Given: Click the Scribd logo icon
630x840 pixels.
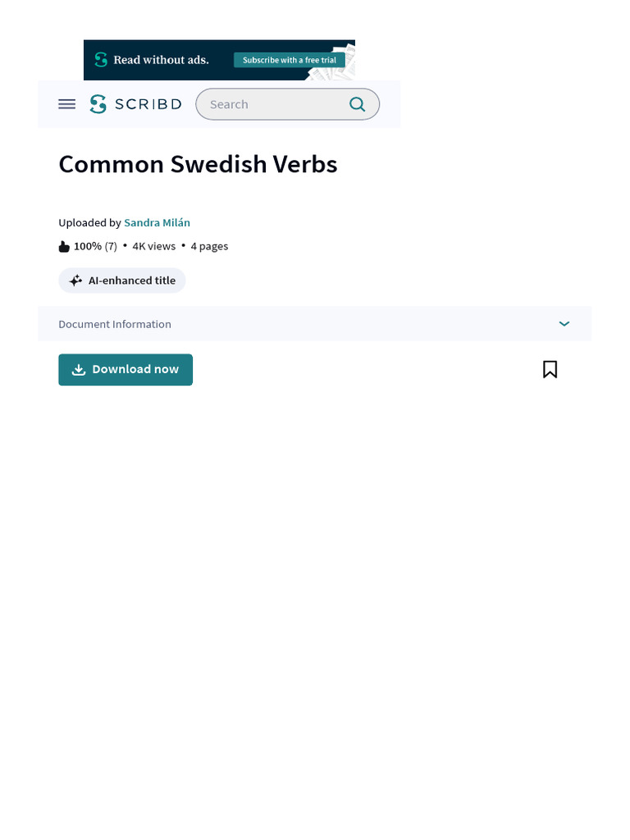Looking at the screenshot, I should click(x=98, y=104).
